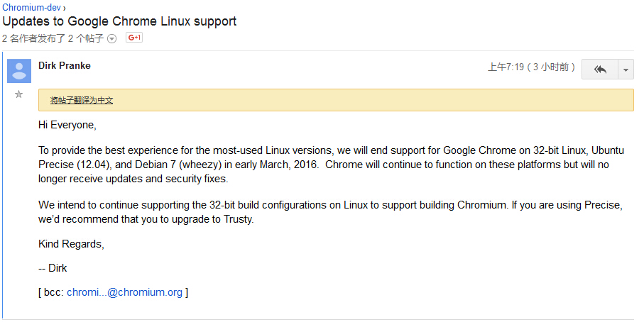644x322 pixels.
Task: Go to Chromium-dev group breadcrumb
Action: [x=32, y=7]
